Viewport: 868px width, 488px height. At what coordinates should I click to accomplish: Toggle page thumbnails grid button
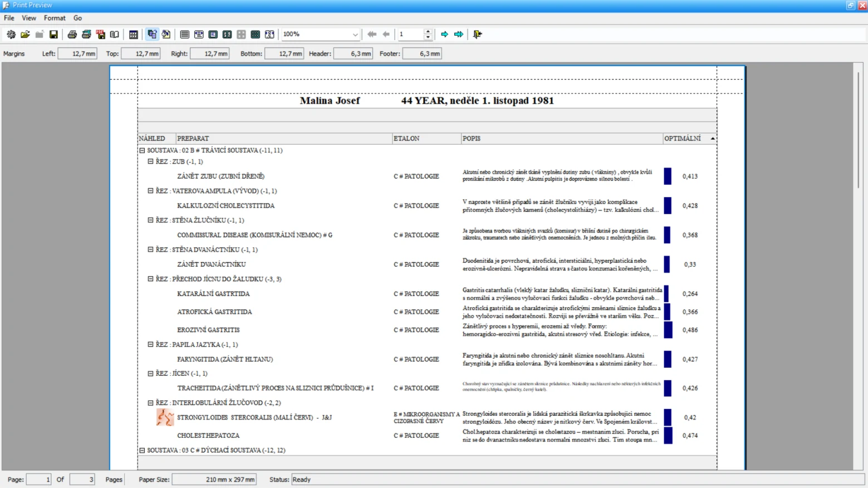[256, 34]
